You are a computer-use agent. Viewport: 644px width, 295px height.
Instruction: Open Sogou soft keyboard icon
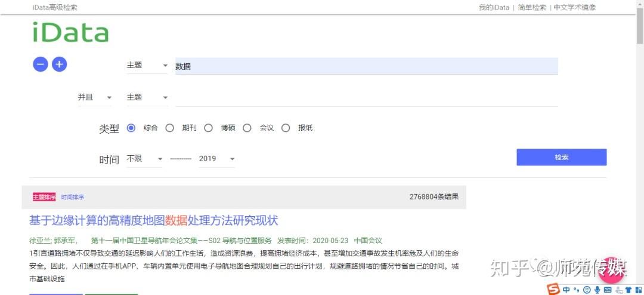coord(608,290)
